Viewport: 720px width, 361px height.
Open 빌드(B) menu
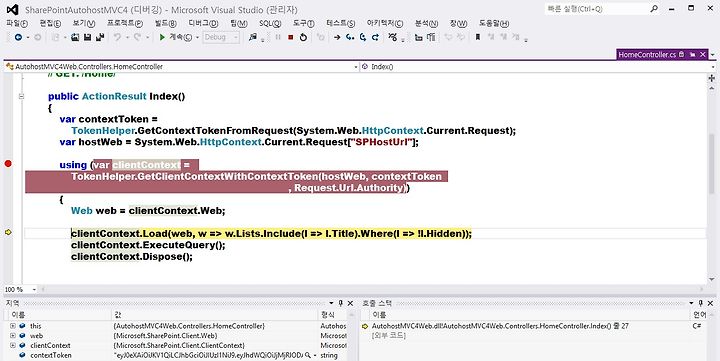point(165,23)
